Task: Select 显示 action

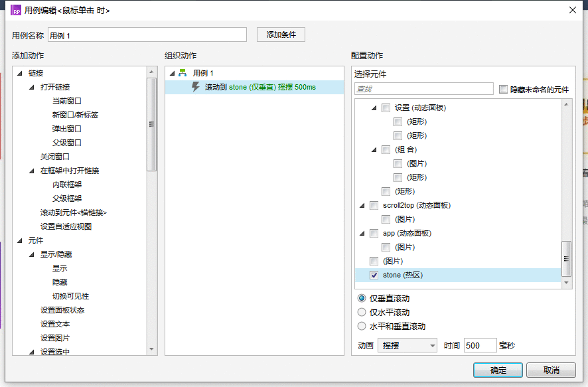Action: tap(60, 268)
